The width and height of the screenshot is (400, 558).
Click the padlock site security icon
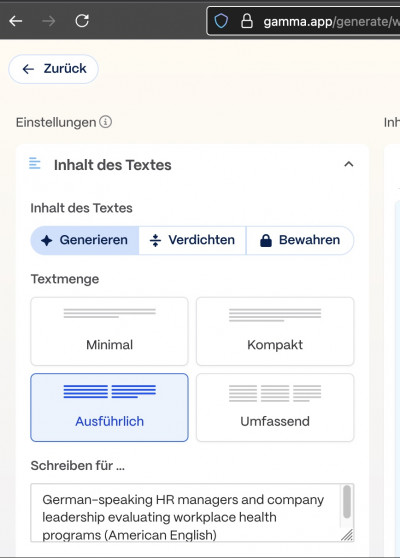click(x=247, y=21)
